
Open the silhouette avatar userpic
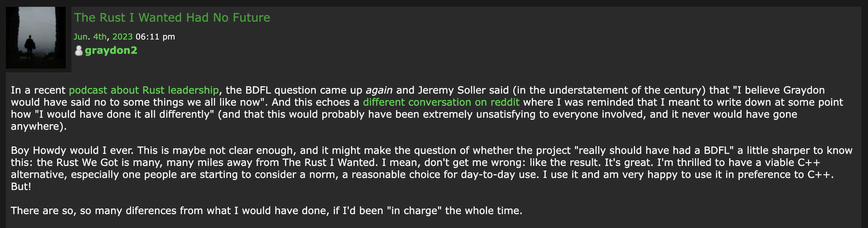(x=36, y=37)
